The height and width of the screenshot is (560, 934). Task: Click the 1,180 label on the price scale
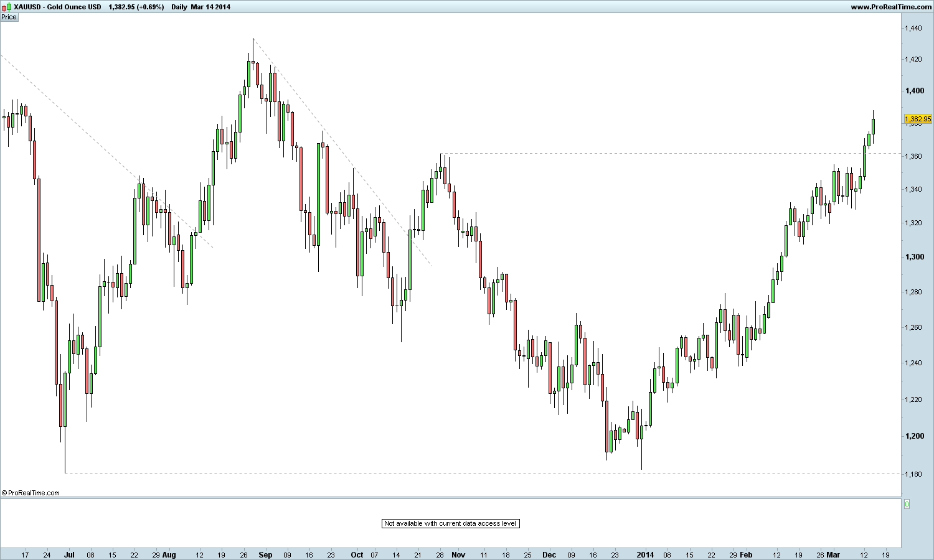[915, 474]
